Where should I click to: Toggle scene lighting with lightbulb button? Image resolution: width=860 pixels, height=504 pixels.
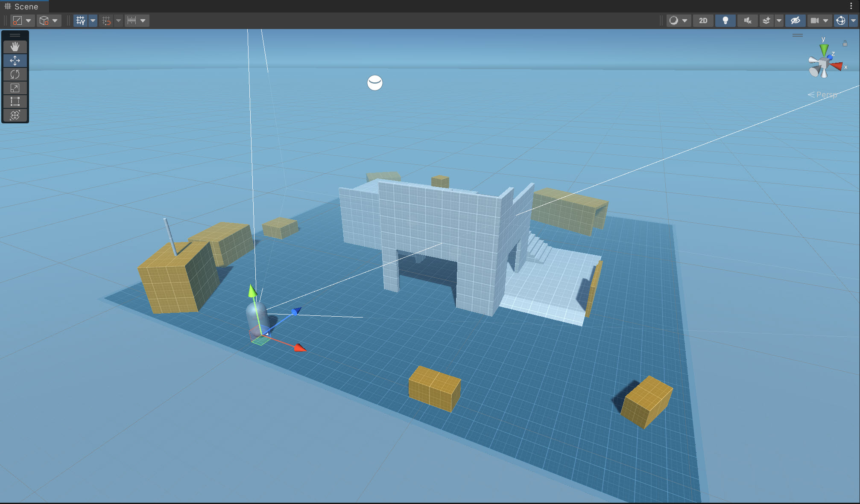pyautogui.click(x=725, y=20)
